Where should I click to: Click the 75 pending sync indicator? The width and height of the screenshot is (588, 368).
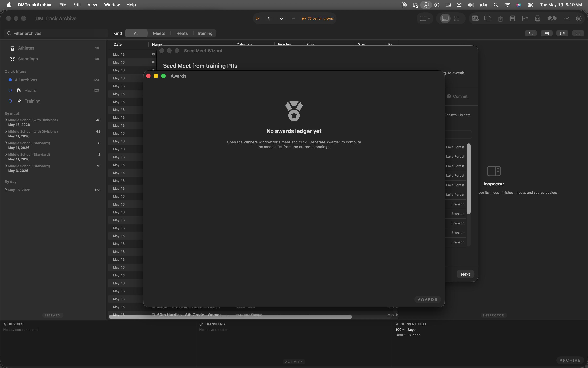tap(318, 19)
